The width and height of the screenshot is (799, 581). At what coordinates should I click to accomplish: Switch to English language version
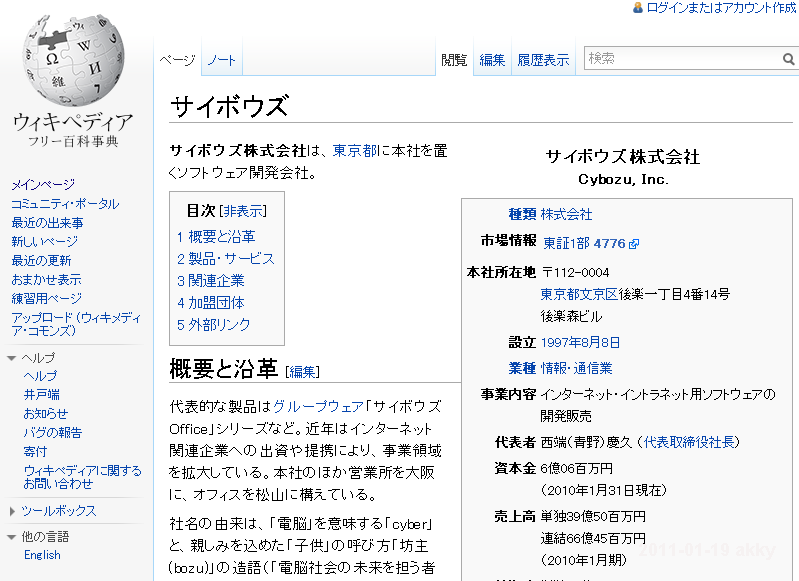coord(42,555)
